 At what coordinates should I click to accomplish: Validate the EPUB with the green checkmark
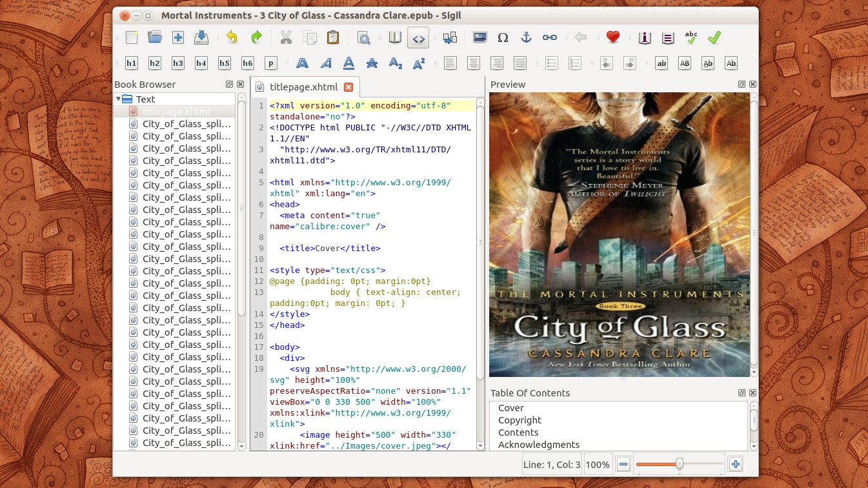tap(714, 37)
